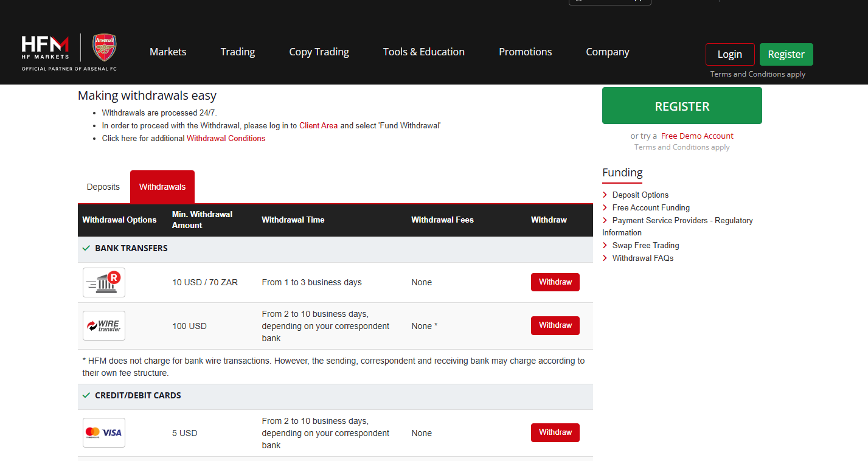Open Payment Service Providers Regulatory Information
Screen dimensions: 868x461
[678, 226]
